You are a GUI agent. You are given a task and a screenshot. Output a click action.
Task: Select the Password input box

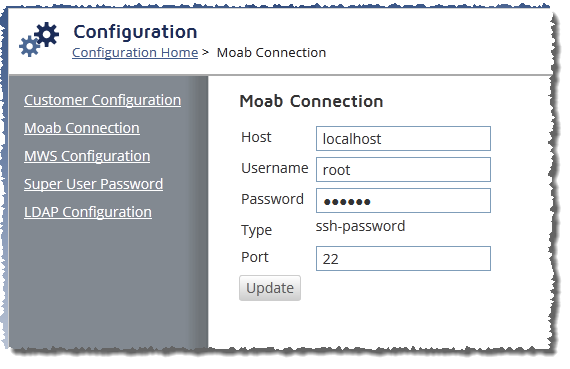403,200
